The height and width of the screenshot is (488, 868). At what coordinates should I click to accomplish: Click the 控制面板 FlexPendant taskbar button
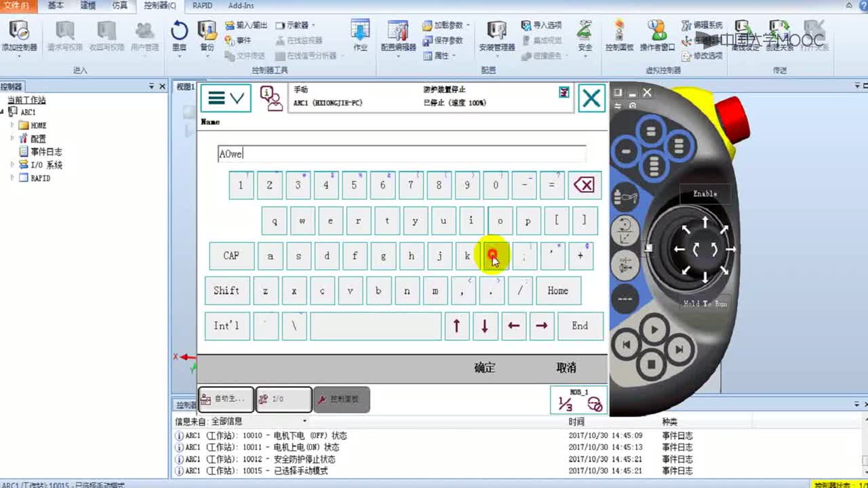tap(341, 399)
